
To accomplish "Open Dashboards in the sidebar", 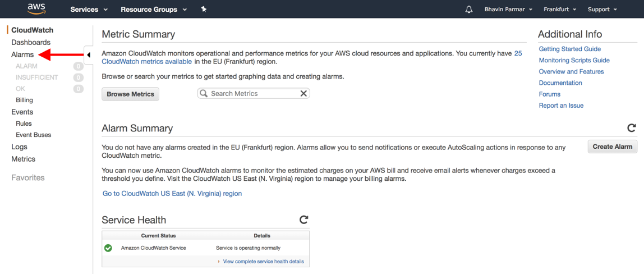I will click(x=31, y=42).
